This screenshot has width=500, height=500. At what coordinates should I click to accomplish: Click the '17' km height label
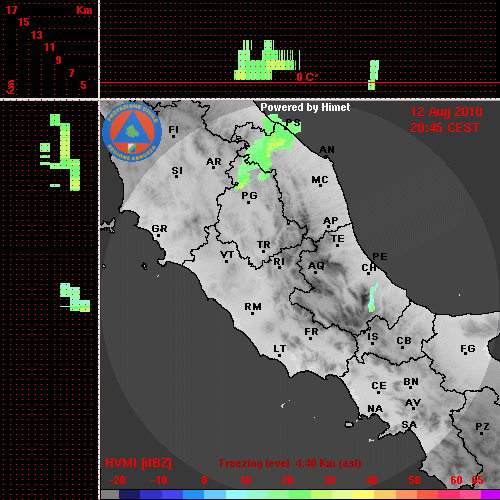(x=11, y=10)
